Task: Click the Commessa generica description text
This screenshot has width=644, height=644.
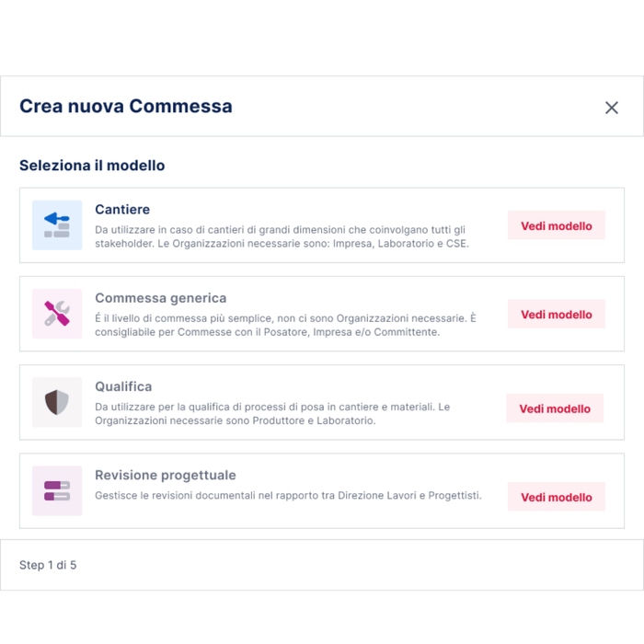Action: [x=285, y=325]
